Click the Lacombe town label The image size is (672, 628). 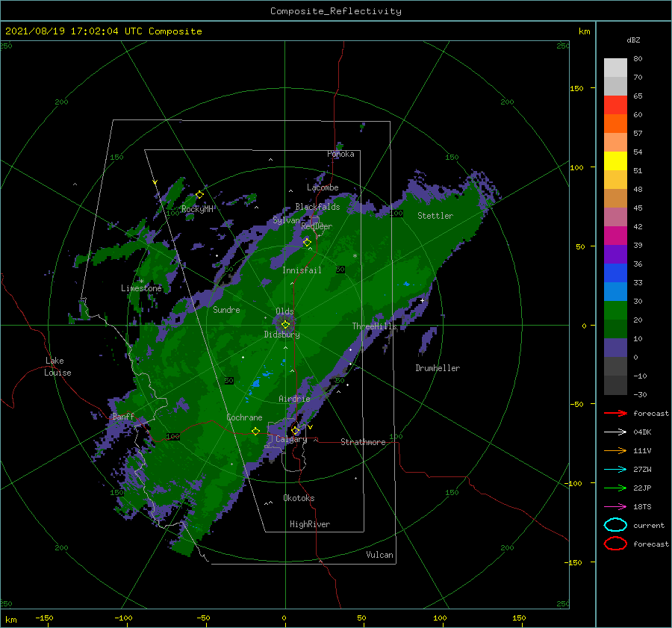pyautogui.click(x=323, y=187)
